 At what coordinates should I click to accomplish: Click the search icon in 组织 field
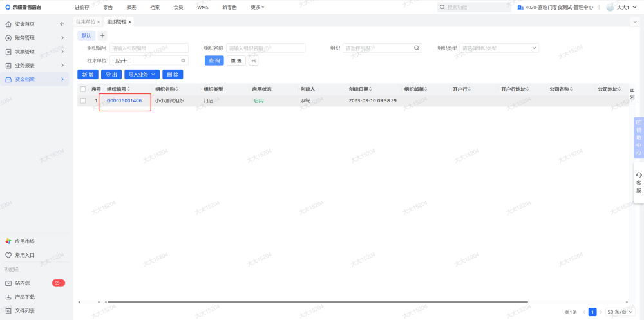tap(416, 48)
